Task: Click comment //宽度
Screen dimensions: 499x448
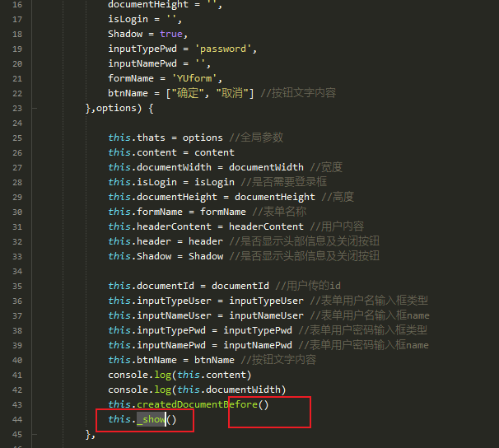Action: tap(326, 167)
